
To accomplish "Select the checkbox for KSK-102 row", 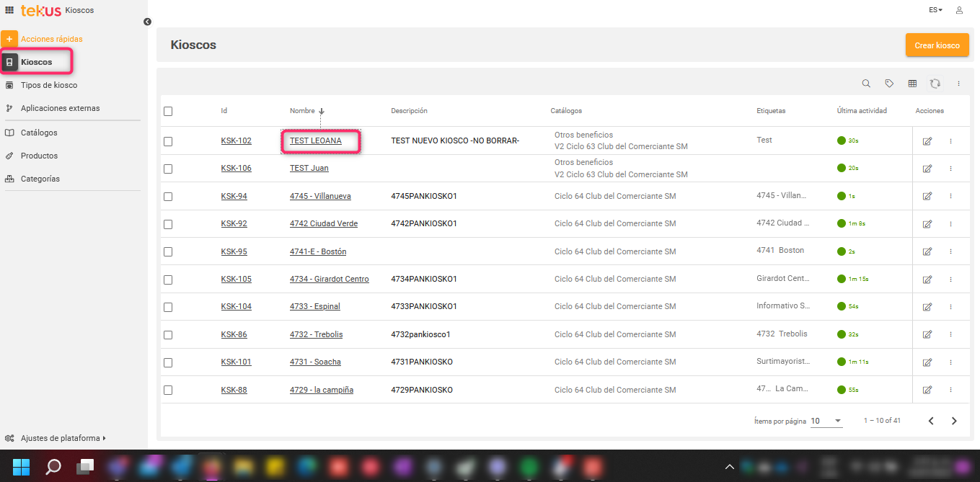I will point(168,141).
